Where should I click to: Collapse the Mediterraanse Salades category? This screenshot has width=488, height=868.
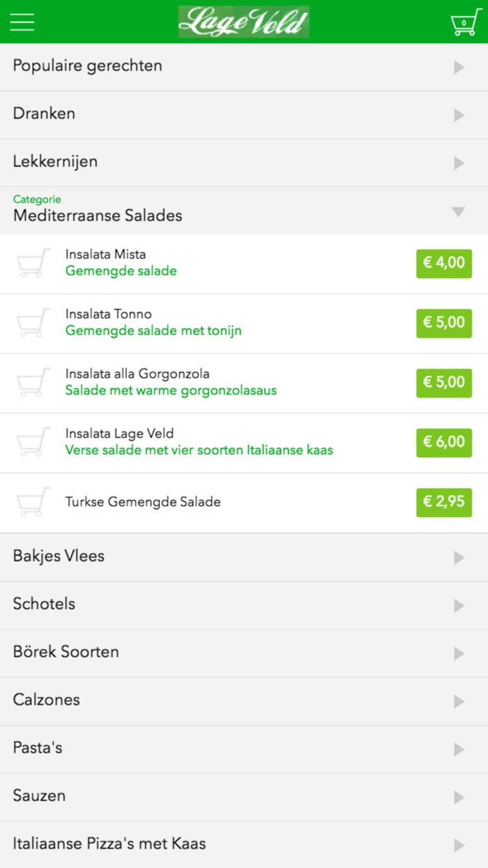tap(458, 211)
